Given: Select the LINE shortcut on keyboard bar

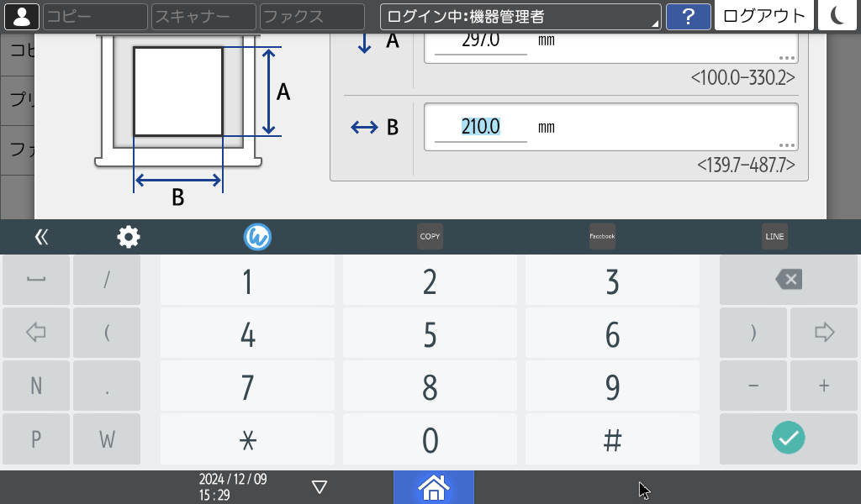Looking at the screenshot, I should point(774,237).
